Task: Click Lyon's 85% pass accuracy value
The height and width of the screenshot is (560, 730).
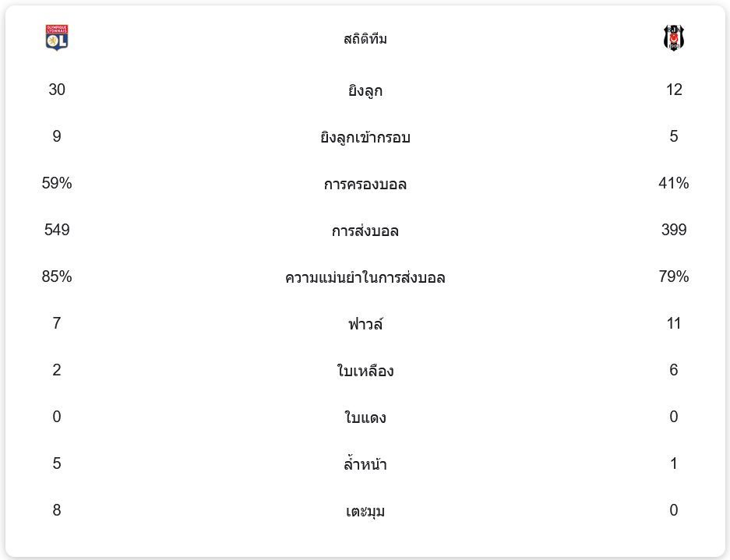Action: pyautogui.click(x=57, y=276)
